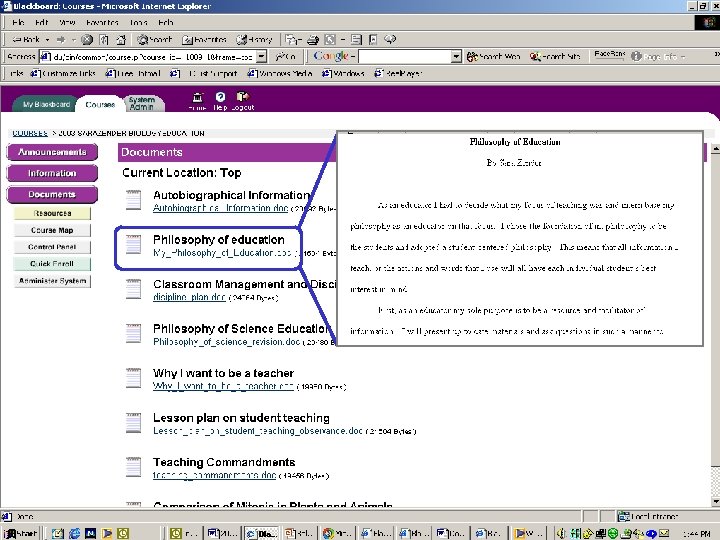Open the Help menu in the menu bar
The height and width of the screenshot is (540, 720).
coord(165,22)
